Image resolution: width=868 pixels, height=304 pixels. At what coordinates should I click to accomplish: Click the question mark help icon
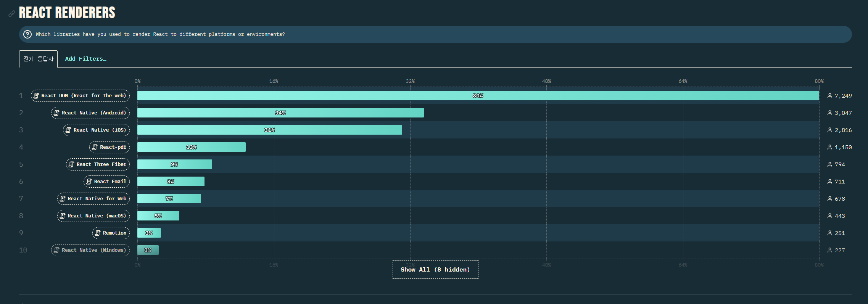[27, 34]
